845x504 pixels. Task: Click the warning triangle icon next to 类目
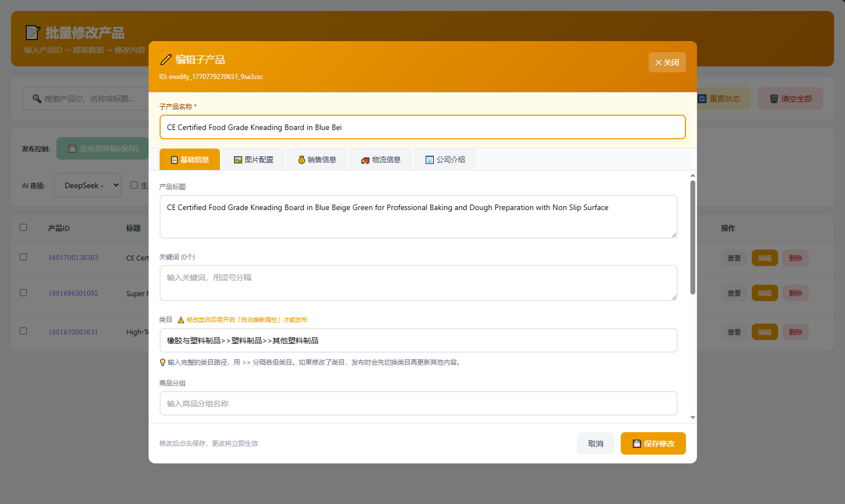(x=180, y=320)
